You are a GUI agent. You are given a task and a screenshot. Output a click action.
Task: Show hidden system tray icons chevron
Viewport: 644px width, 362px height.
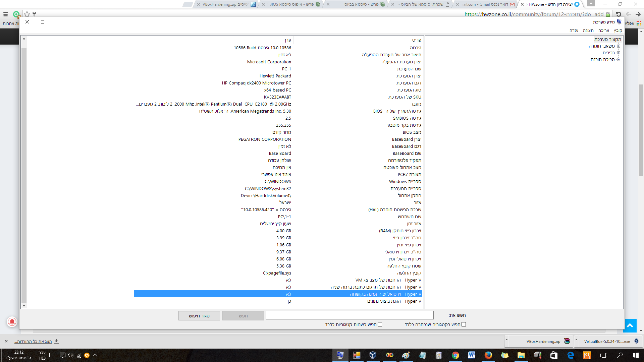tap(95, 355)
